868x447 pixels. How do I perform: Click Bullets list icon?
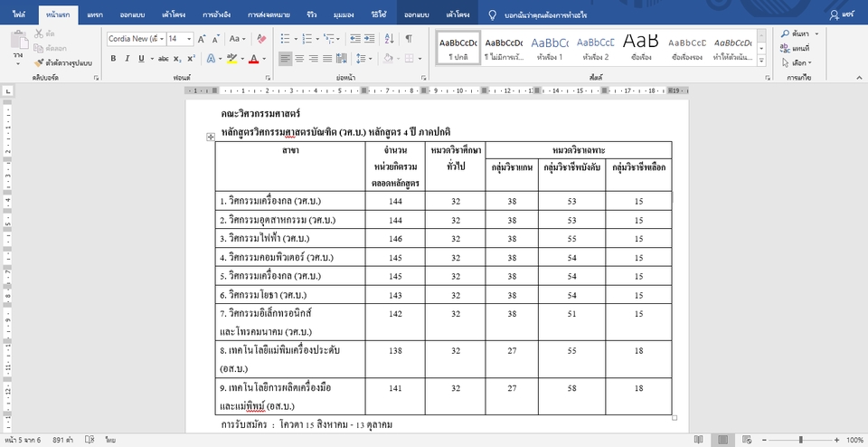click(285, 39)
